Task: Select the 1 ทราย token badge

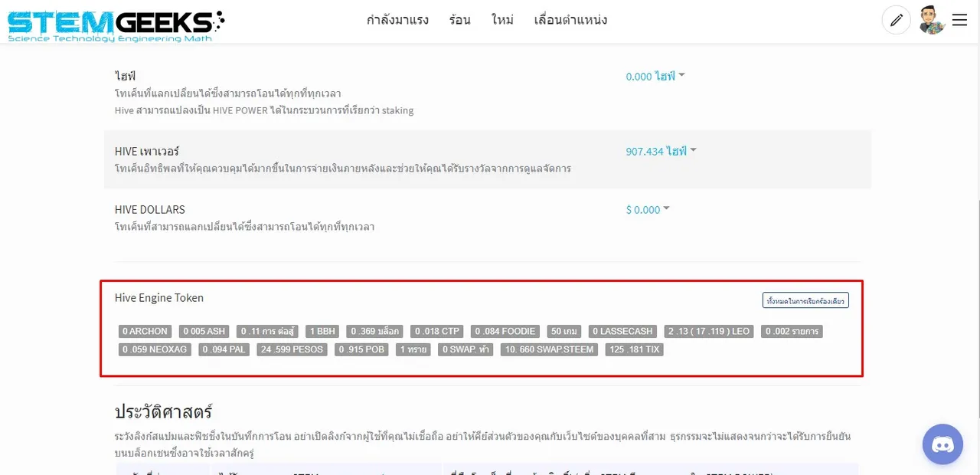Action: pos(413,349)
